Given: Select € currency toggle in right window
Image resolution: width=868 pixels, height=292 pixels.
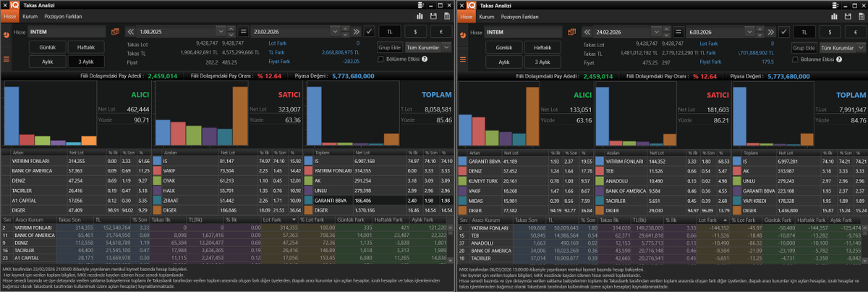Looking at the screenshot, I should 854,32.
